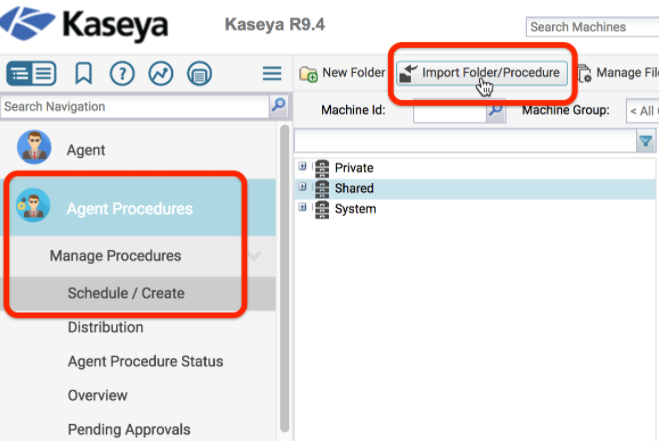Screen dimensions: 659x441
Task: Expand the Private folder node
Action: click(x=302, y=166)
